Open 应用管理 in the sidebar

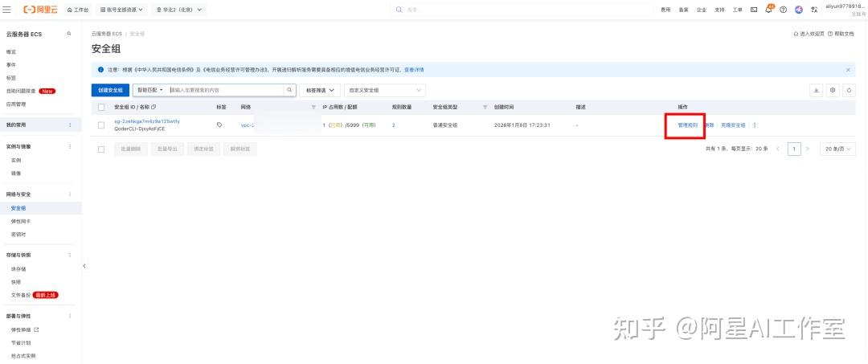[x=16, y=104]
